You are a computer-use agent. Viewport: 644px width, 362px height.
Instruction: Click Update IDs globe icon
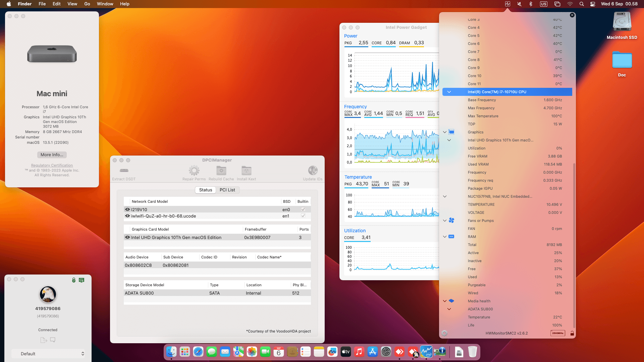point(313,171)
